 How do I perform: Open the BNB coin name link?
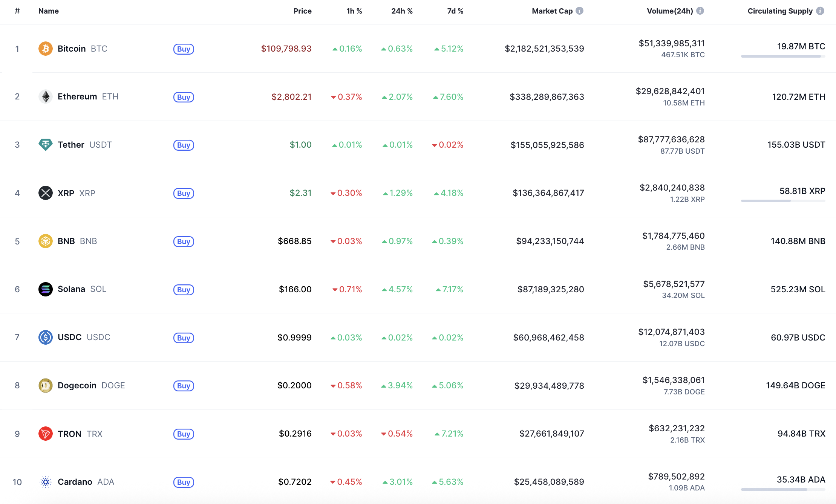(66, 241)
